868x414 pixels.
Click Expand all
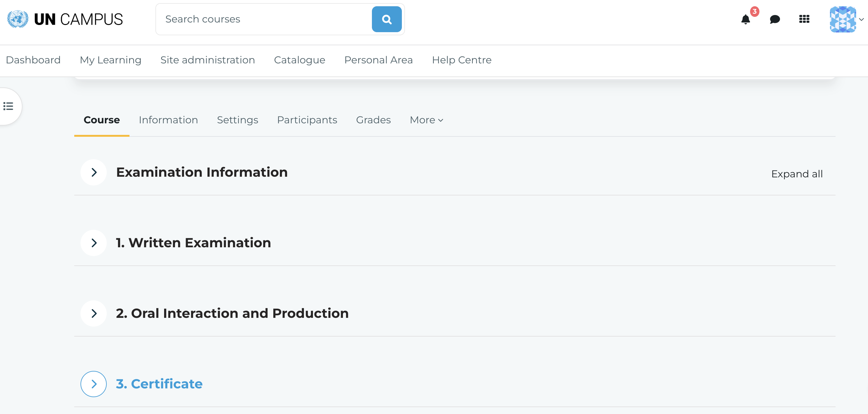coord(797,174)
